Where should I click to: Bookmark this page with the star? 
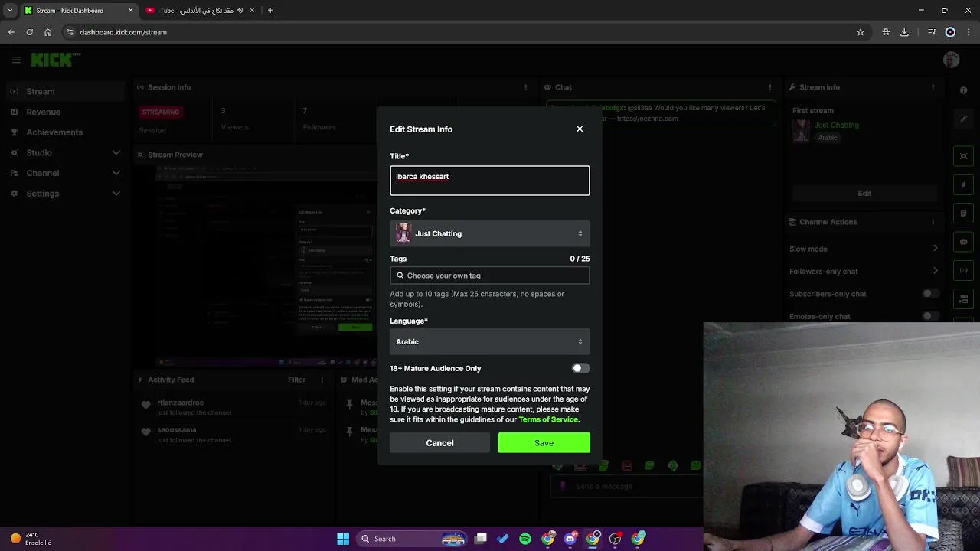pyautogui.click(x=861, y=32)
